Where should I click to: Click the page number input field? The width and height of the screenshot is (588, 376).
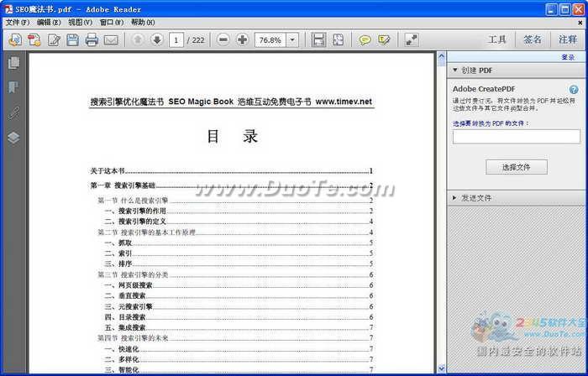[x=177, y=39]
